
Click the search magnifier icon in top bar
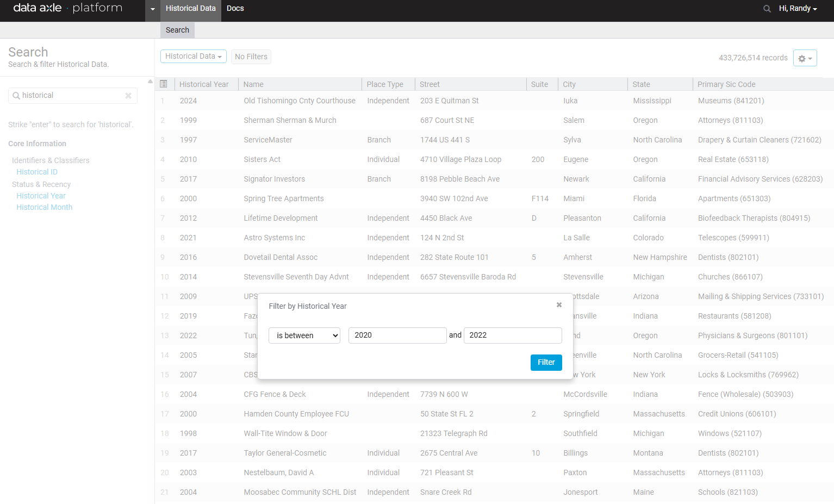(x=767, y=9)
